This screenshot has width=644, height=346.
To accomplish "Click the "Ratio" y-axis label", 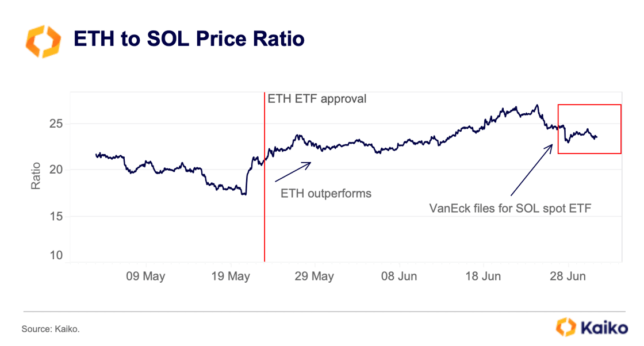I will coord(36,176).
